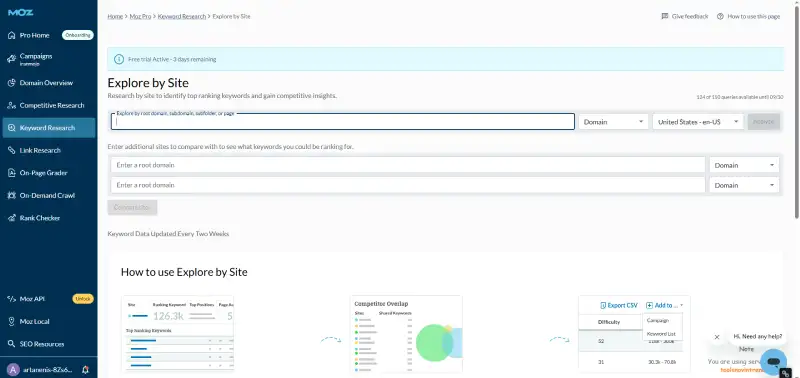This screenshot has height=378, width=800.
Task: Click the SEO Resources search icon
Action: coord(12,344)
